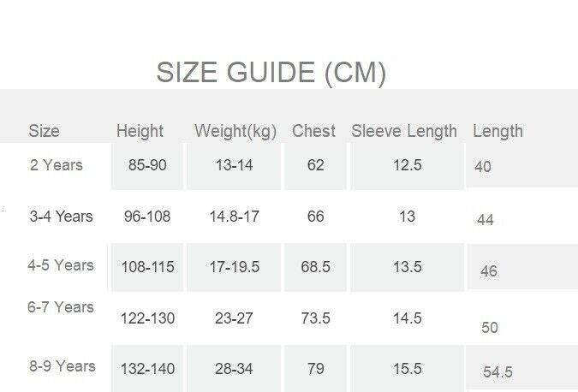Viewport: 578px width, 392px height.
Task: Select the 14.8-17 weight cell
Action: [235, 217]
